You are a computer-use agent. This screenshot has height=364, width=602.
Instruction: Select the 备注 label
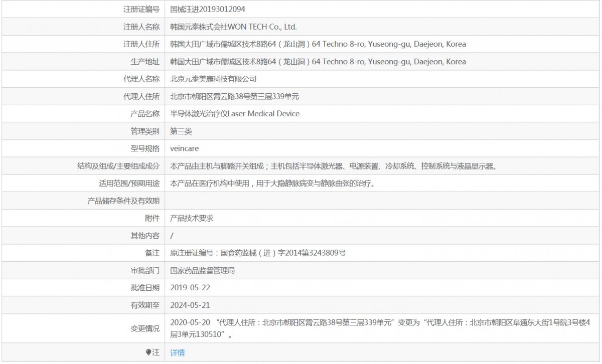coord(153,253)
